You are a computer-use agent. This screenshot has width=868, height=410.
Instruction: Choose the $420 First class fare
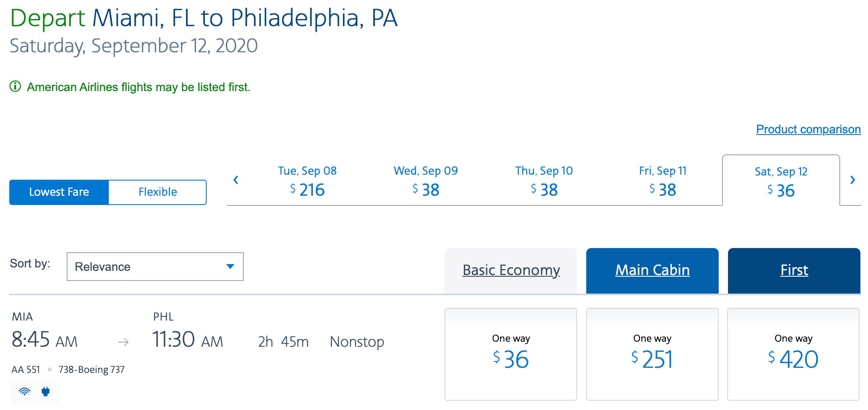(x=793, y=354)
